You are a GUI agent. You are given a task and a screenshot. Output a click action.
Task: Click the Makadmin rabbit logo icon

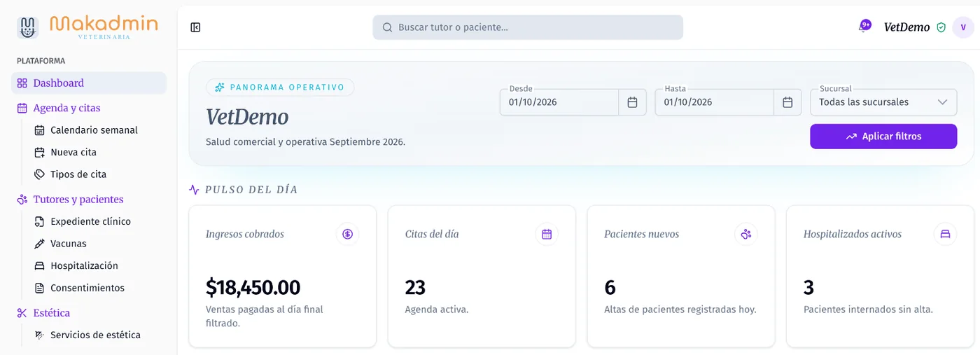27,27
